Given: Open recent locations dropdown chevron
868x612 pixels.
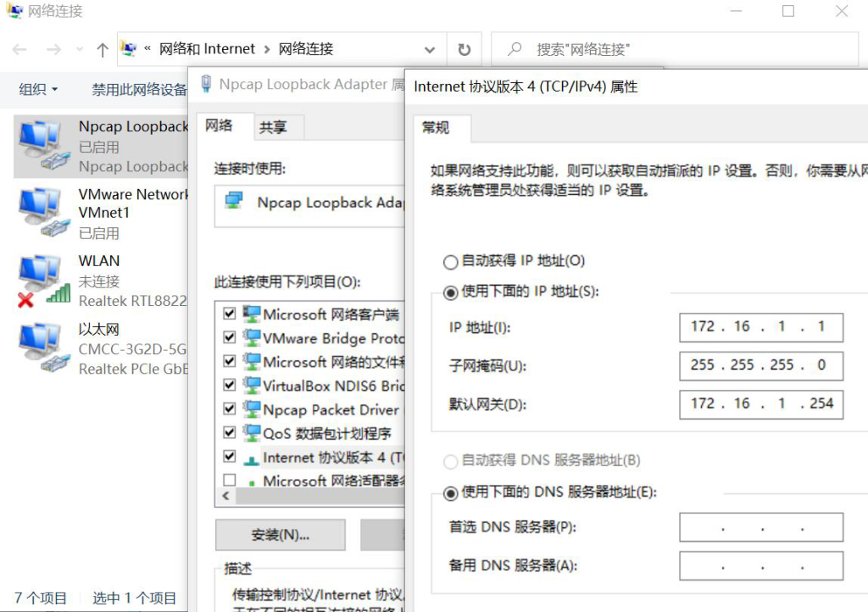Looking at the screenshot, I should click(79, 50).
